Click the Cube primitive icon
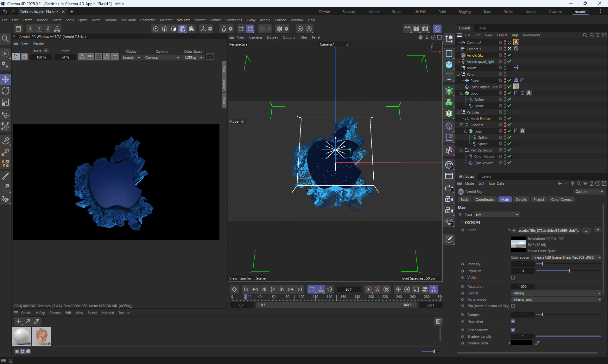The height and width of the screenshot is (364, 608). tap(449, 65)
